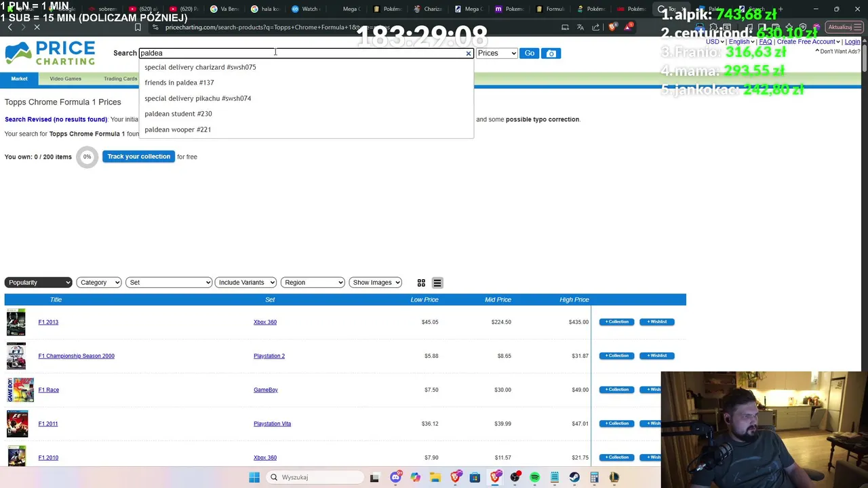Sort by the High Price column header

coord(574,300)
